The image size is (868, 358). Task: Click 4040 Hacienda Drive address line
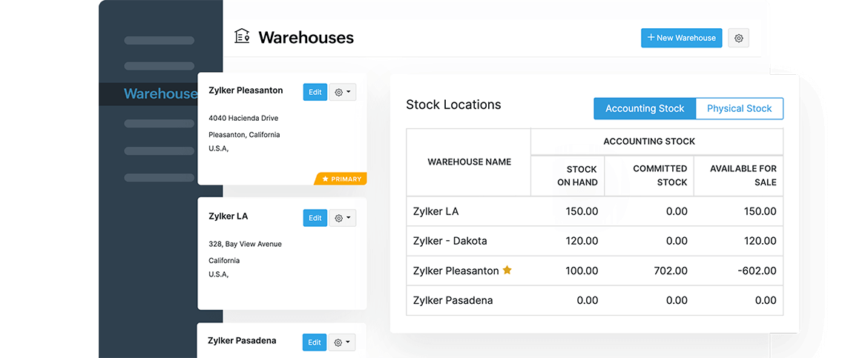tap(243, 119)
